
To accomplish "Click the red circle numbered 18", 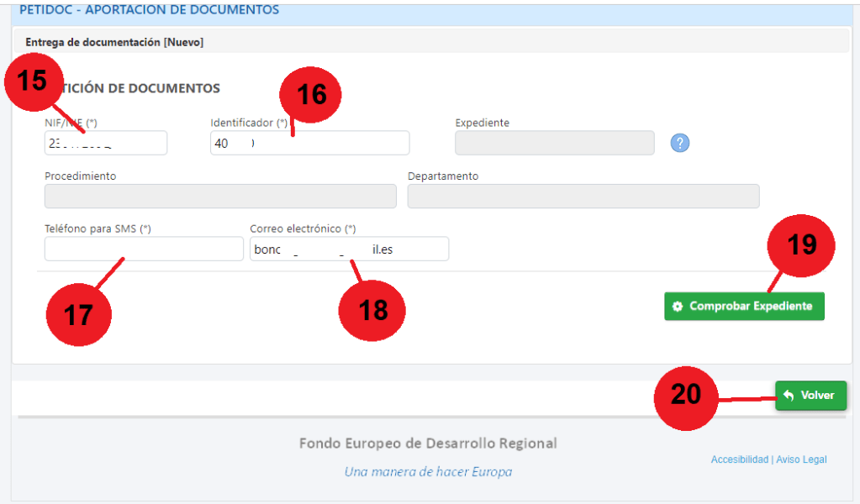I will (x=372, y=310).
